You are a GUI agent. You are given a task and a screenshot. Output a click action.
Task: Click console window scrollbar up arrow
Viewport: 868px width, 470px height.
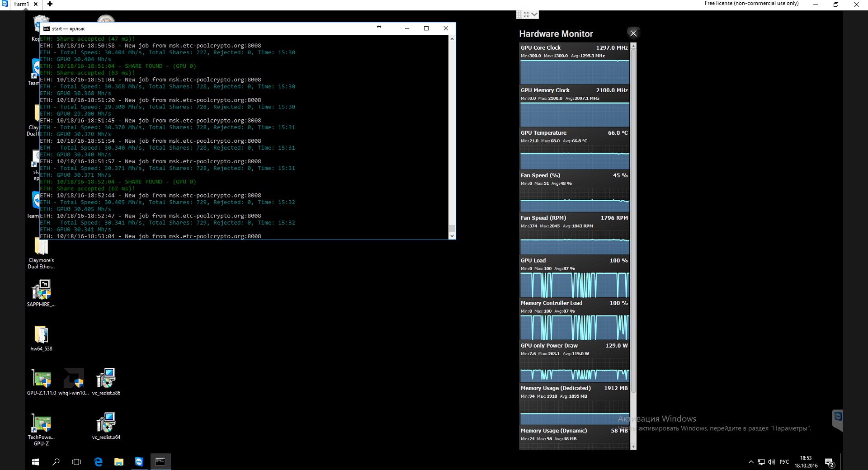pos(452,39)
